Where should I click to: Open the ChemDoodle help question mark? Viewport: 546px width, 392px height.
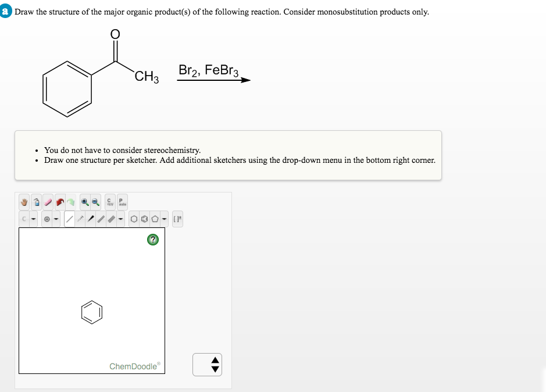152,239
